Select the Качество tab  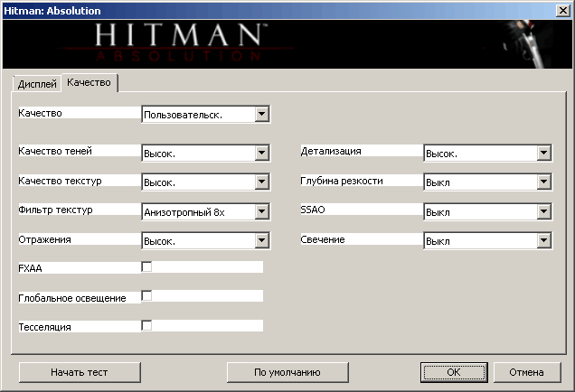[90, 82]
